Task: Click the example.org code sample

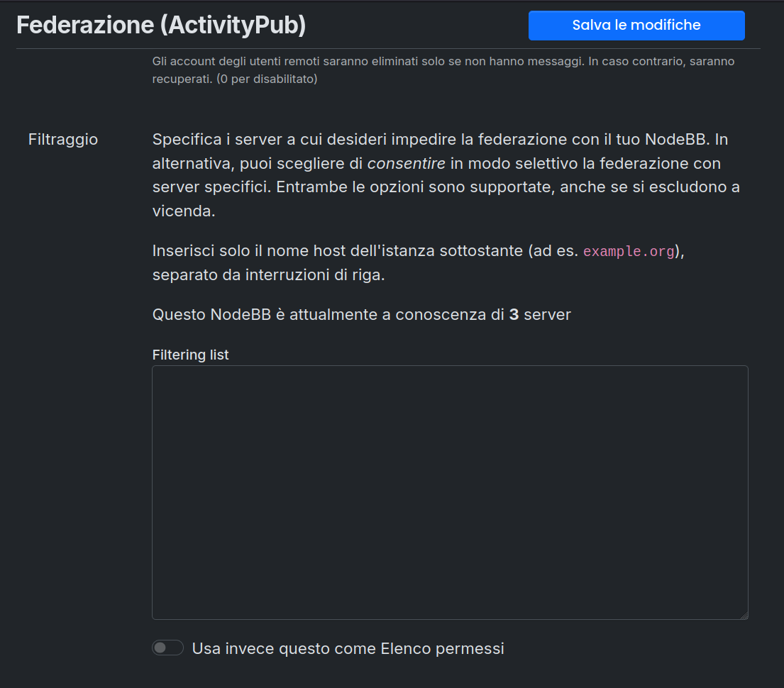Action: 628,252
